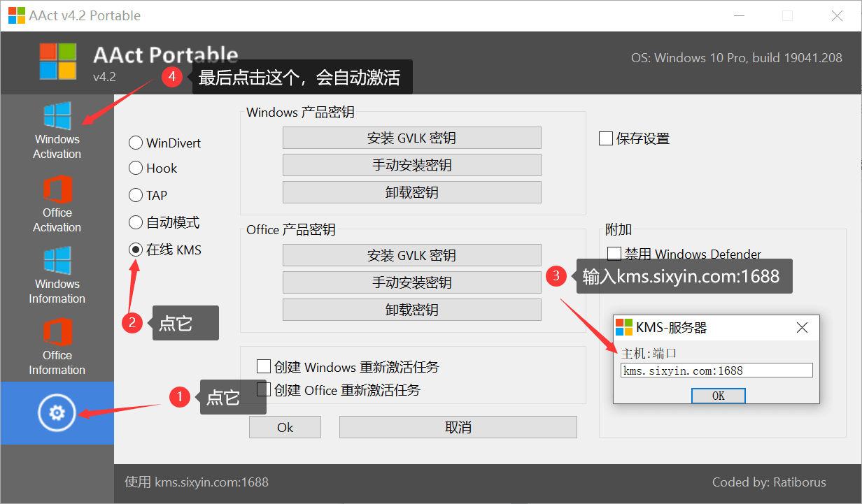Click the AAct logo in the header
The image size is (862, 504).
[x=59, y=62]
